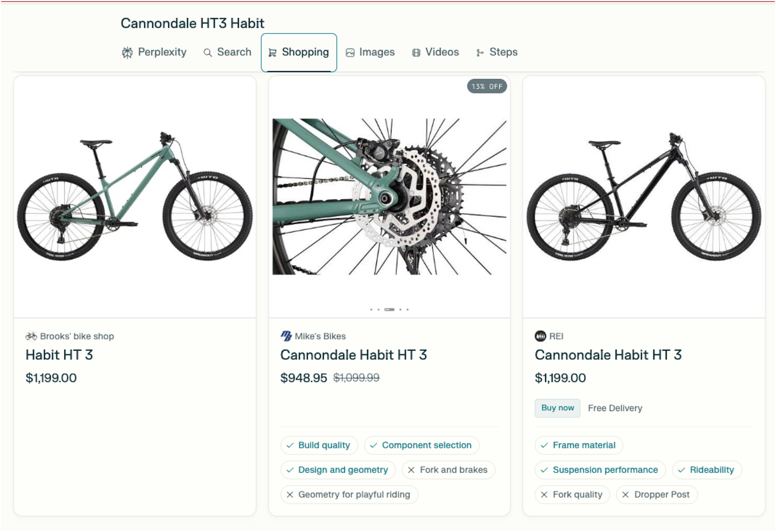Select the active image carousel indicator
The height and width of the screenshot is (532, 776).
click(390, 309)
